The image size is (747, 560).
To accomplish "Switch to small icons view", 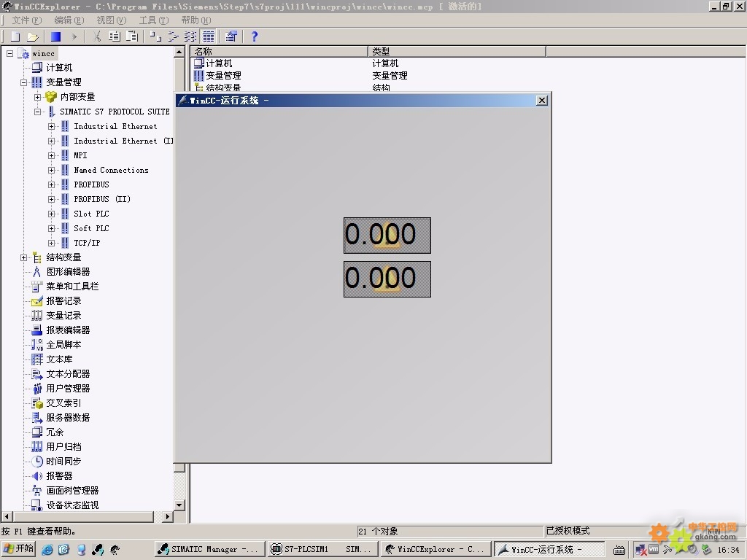I will [x=173, y=36].
